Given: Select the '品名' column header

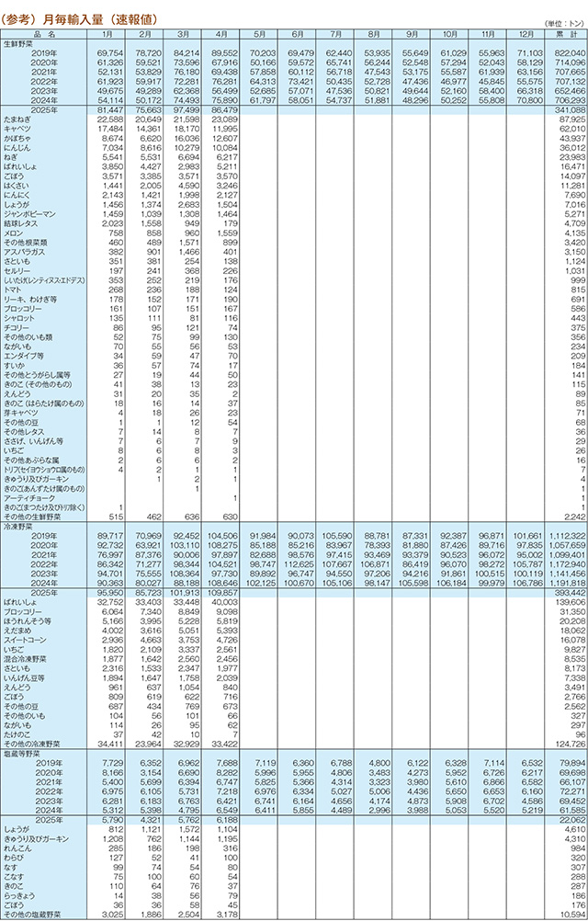Looking at the screenshot, I should tap(44, 34).
